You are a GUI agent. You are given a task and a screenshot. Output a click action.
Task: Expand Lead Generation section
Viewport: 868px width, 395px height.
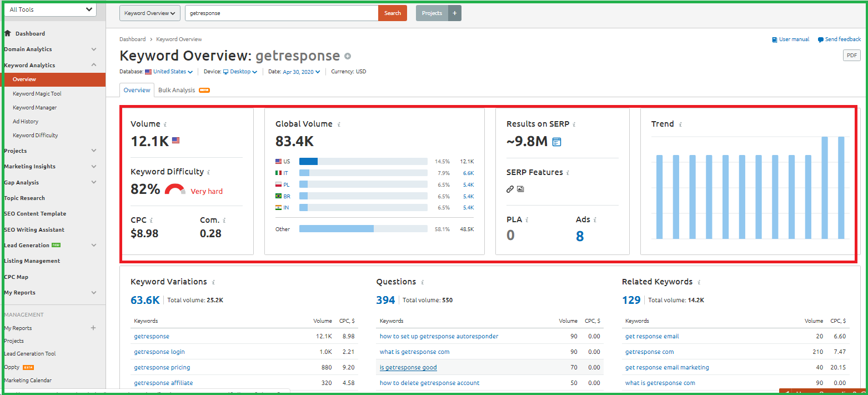(94, 245)
